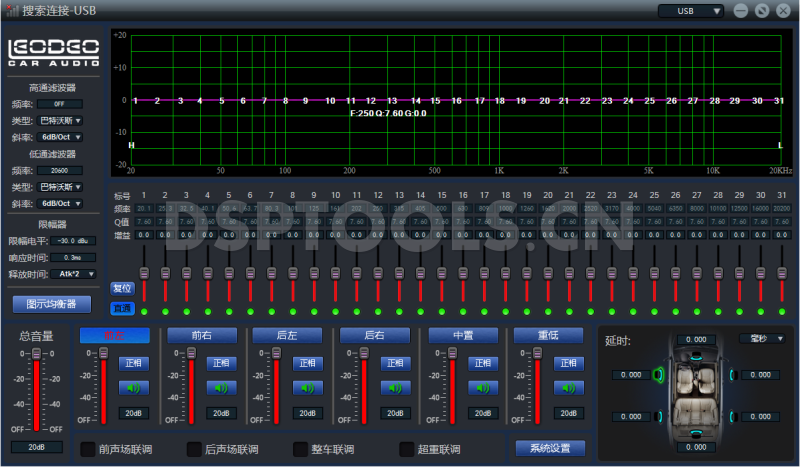The height and width of the screenshot is (467, 800).
Task: Mute the 重低 channel speaker icon
Action: point(568,388)
